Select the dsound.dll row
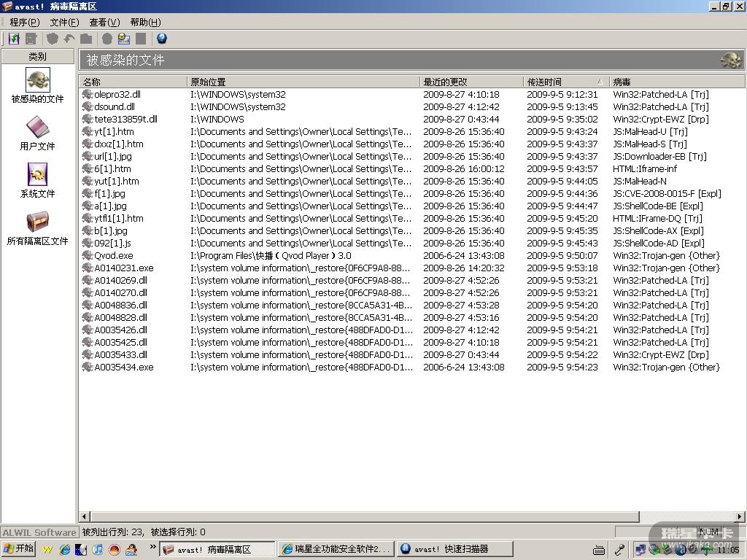747x560 pixels. tap(411, 106)
